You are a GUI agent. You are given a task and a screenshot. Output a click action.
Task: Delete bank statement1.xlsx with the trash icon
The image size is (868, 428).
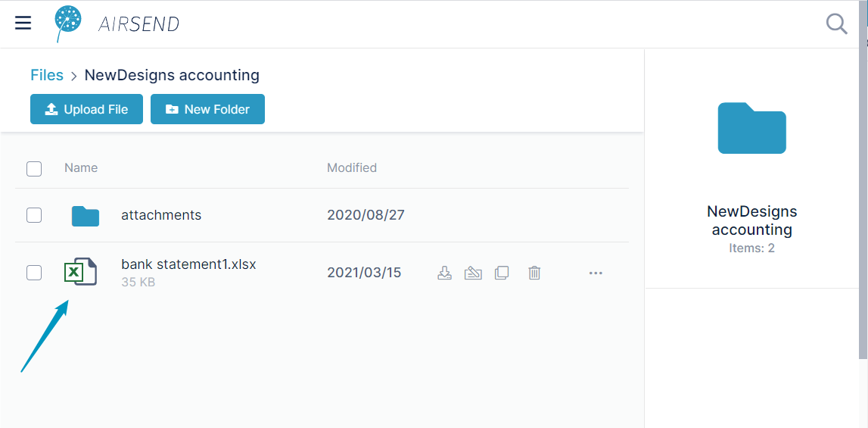click(534, 273)
